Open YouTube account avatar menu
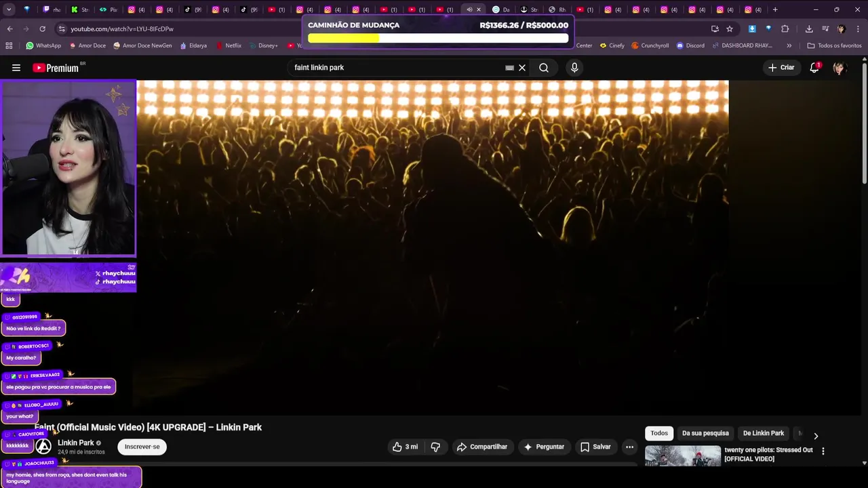 click(x=839, y=68)
